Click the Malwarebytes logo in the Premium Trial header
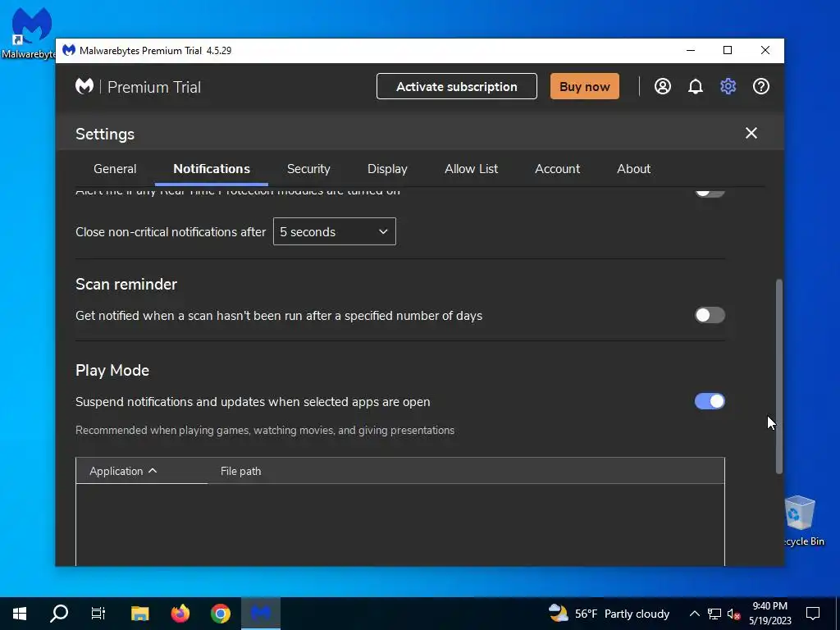The image size is (840, 630). (84, 86)
